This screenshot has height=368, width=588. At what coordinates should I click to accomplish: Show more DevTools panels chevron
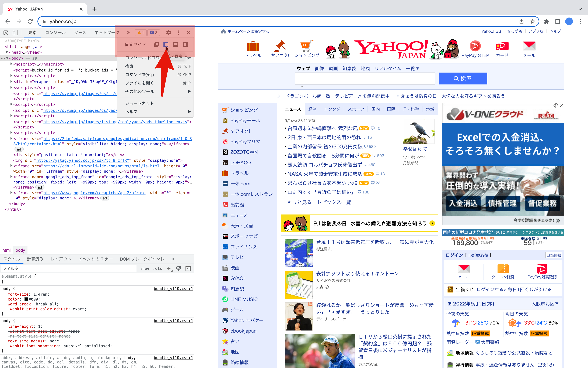pos(128,33)
